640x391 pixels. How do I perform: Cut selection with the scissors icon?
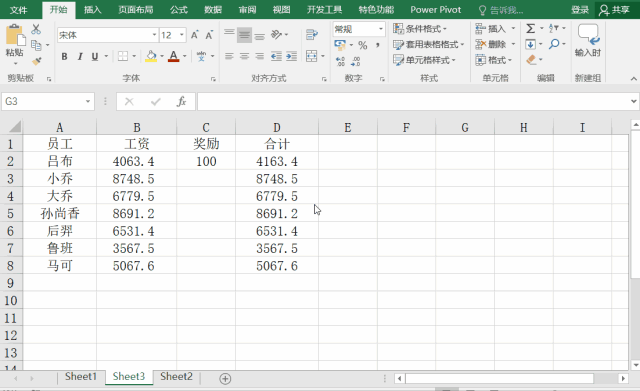click(36, 29)
